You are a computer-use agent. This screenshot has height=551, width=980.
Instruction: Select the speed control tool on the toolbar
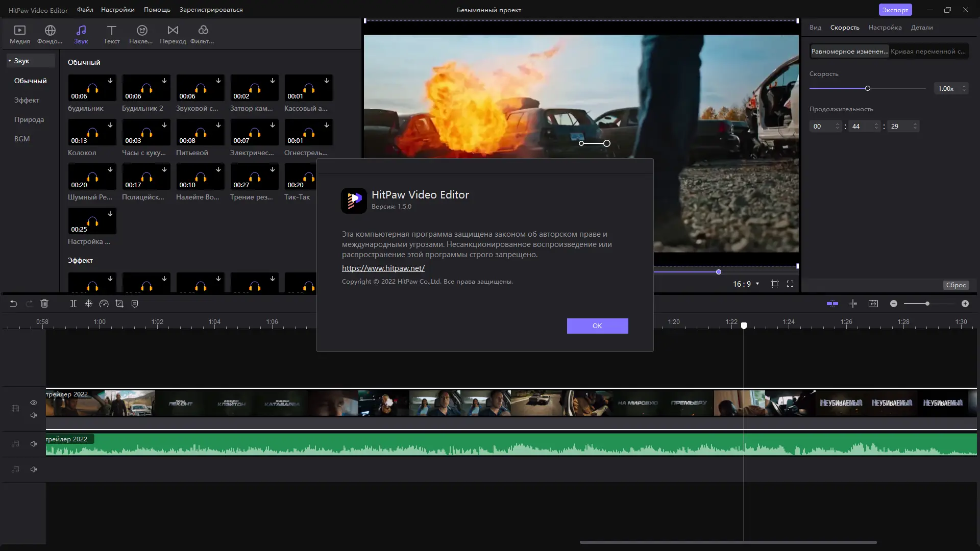pos(104,304)
